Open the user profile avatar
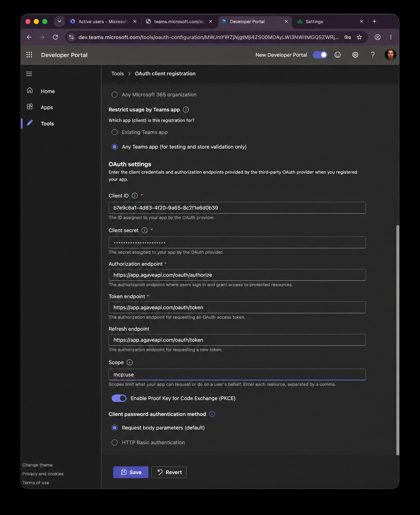420x515 pixels. (390, 55)
